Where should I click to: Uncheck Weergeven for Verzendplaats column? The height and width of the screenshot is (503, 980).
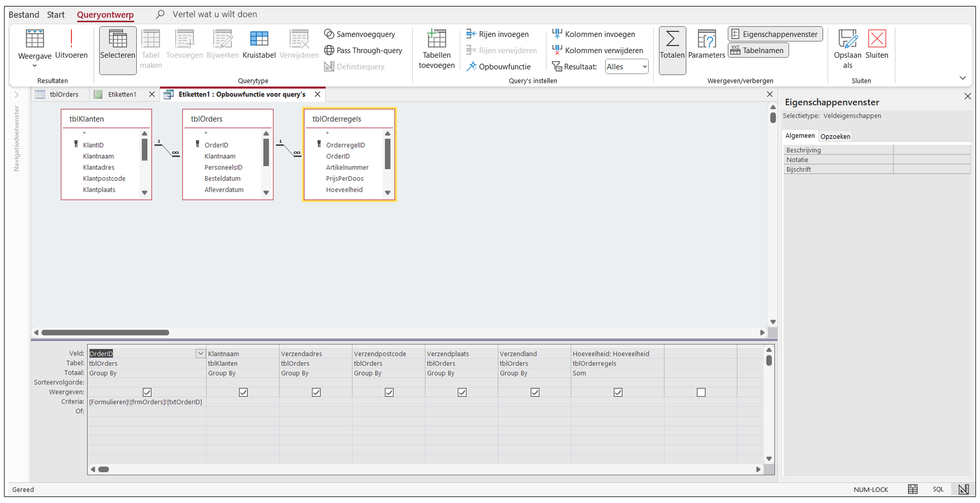tap(462, 392)
